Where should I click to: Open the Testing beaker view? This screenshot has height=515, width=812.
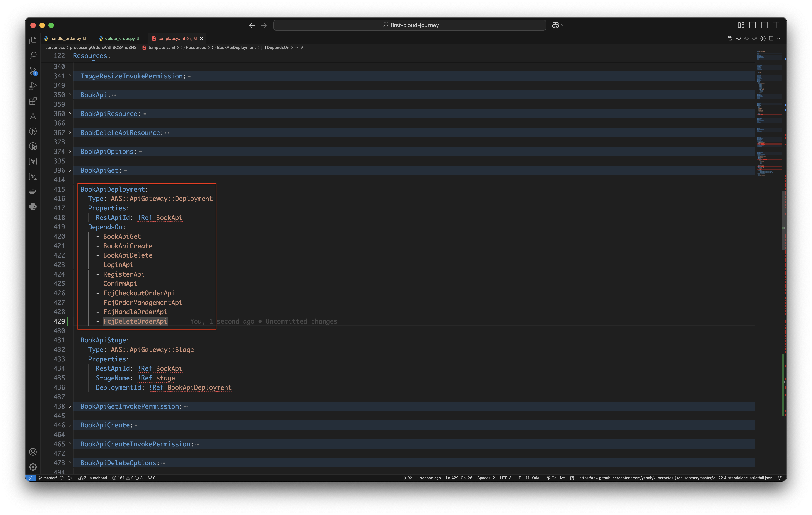coord(33,116)
